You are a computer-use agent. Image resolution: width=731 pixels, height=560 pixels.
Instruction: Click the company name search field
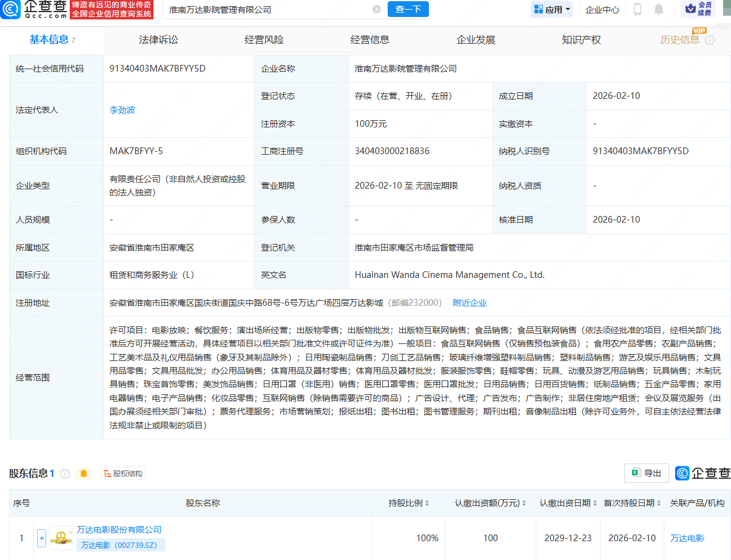pyautogui.click(x=267, y=10)
